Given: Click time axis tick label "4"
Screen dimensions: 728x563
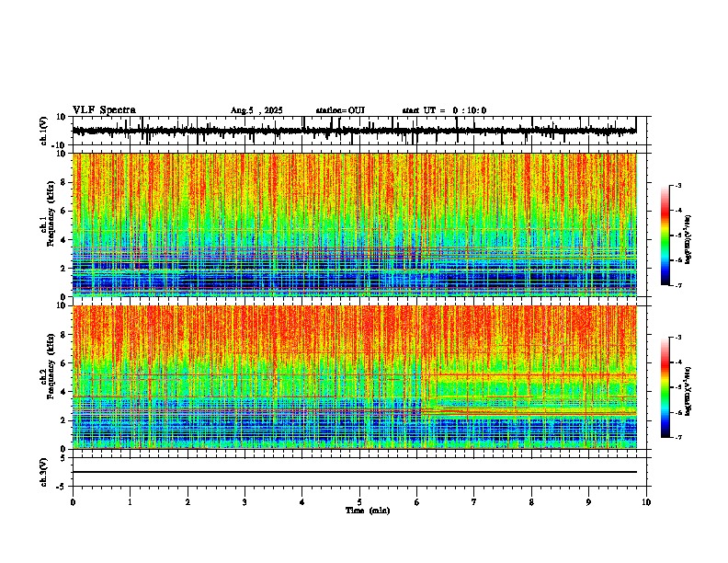Looking at the screenshot, I should pos(302,502).
